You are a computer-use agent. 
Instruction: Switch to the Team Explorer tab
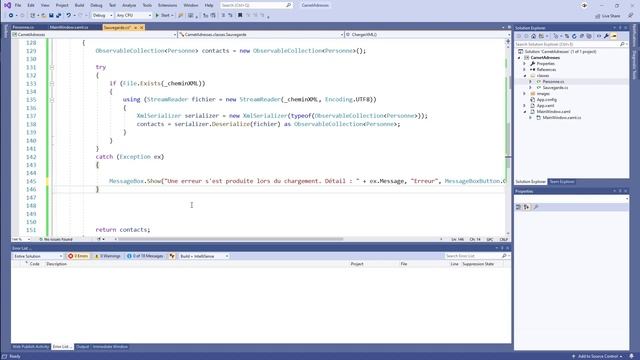point(562,182)
